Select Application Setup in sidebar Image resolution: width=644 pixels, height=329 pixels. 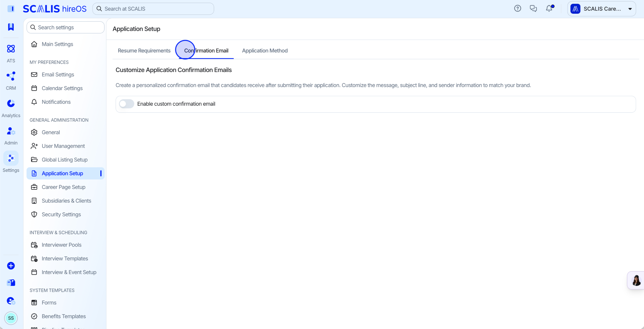click(65, 173)
